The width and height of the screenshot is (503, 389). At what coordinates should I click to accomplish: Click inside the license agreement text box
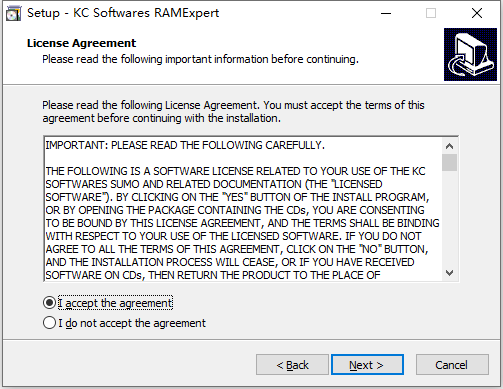(243, 209)
